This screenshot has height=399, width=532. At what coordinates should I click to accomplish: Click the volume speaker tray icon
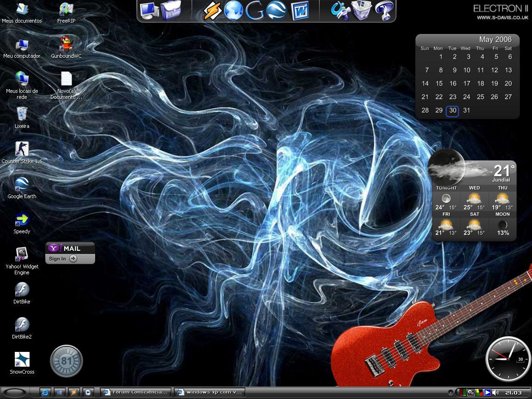[x=496, y=393]
